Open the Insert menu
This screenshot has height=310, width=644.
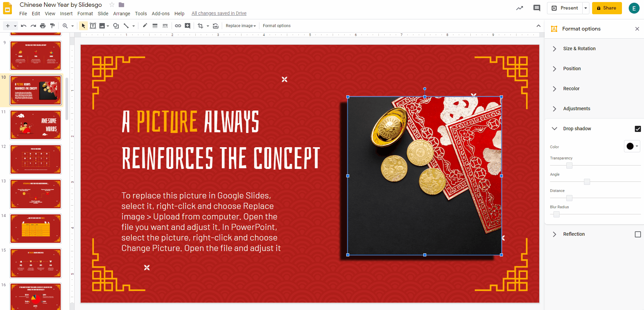tap(66, 14)
